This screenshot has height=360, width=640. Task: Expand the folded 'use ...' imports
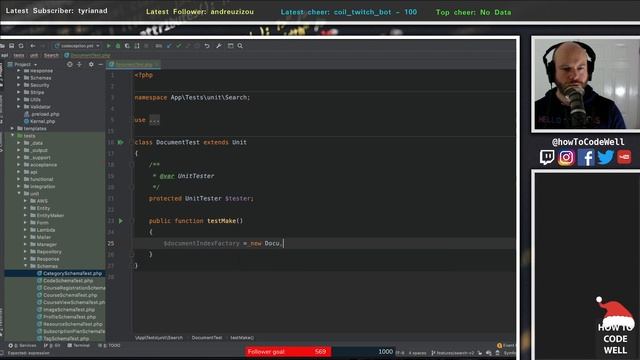(x=154, y=120)
